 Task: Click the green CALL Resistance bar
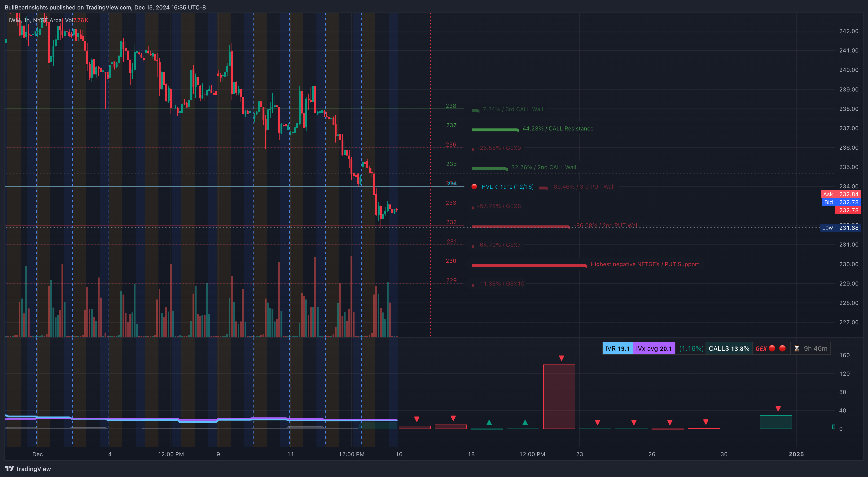(x=495, y=130)
